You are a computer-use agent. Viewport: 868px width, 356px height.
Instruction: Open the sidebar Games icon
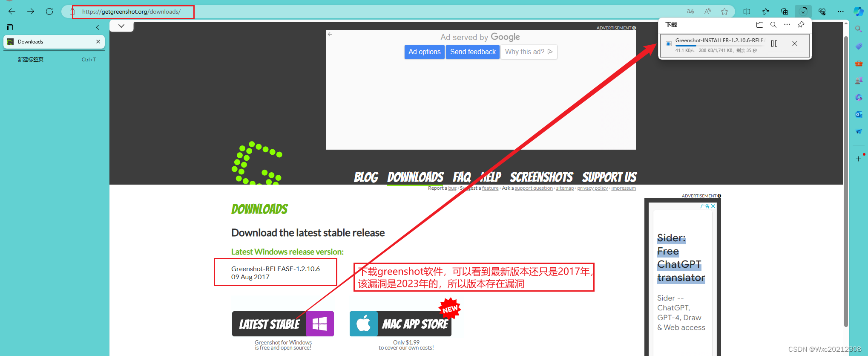859,80
